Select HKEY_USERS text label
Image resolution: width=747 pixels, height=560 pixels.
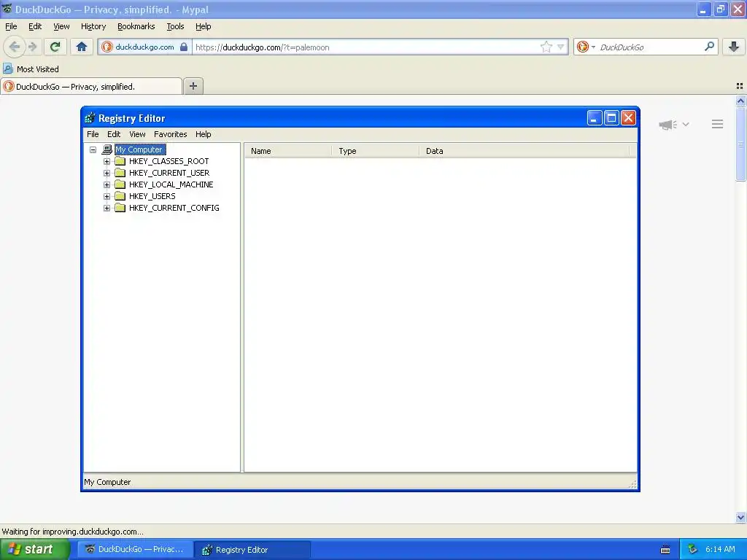click(x=152, y=196)
